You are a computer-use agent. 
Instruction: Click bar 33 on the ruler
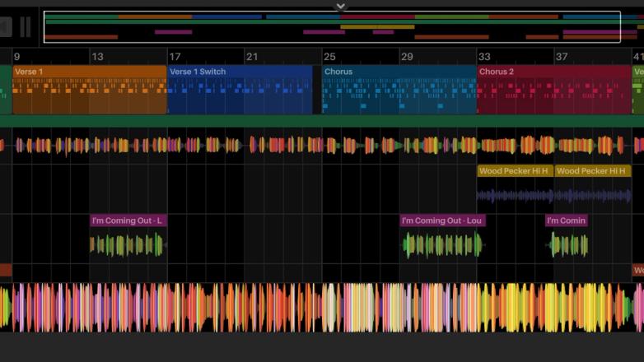(x=484, y=57)
